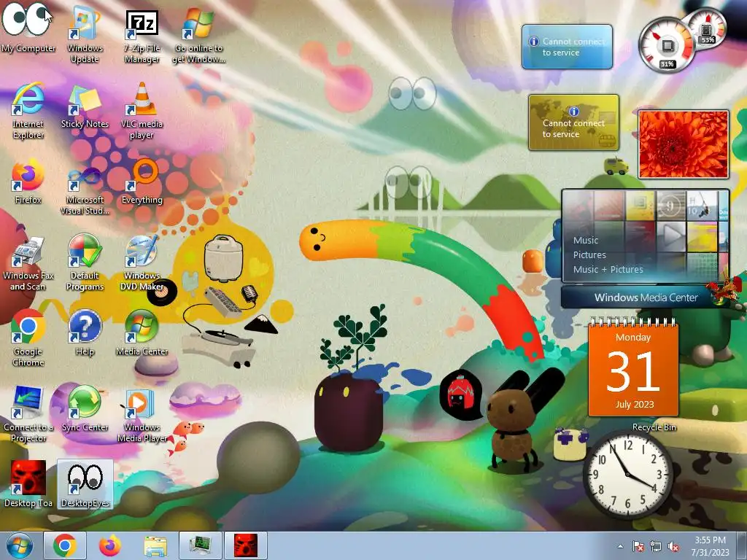Viewport: 747px width, 560px height.
Task: Launch the Internet Explorer desktop icon
Action: 28,111
